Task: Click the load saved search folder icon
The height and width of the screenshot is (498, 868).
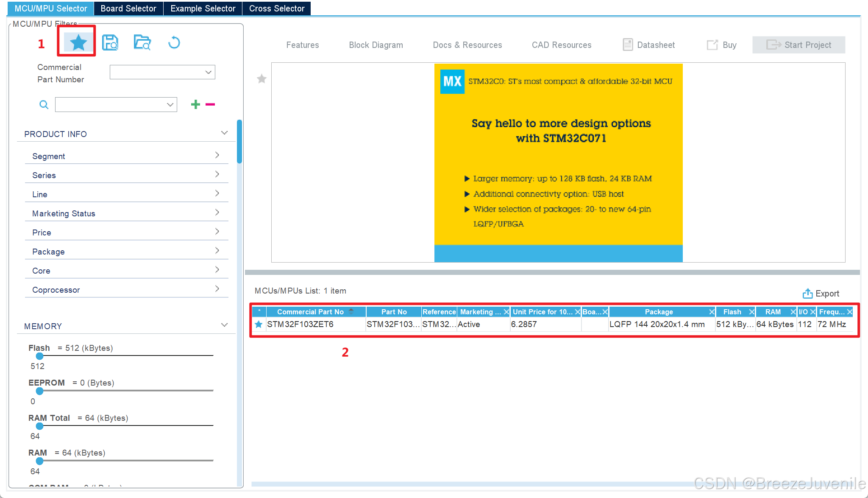Action: (x=142, y=42)
